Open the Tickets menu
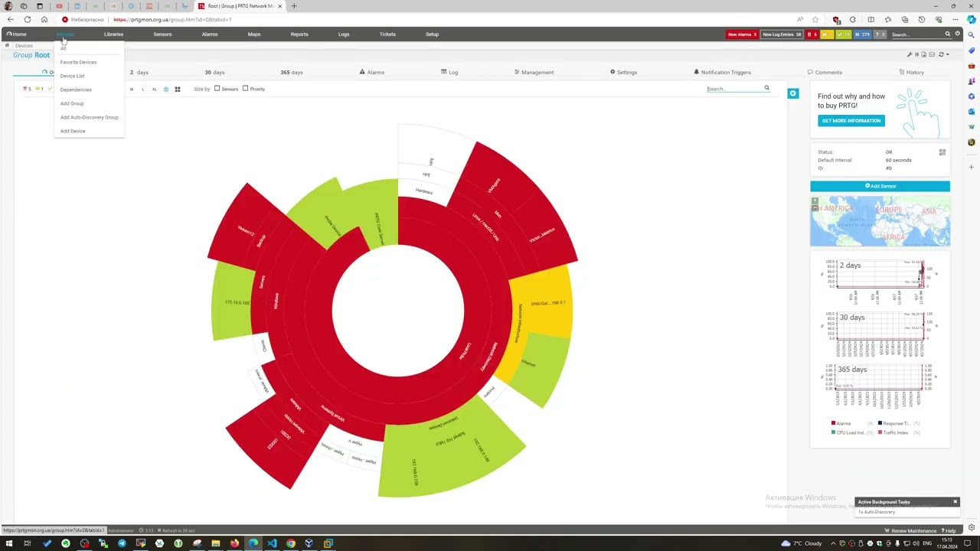This screenshot has height=551, width=980. 387,34
